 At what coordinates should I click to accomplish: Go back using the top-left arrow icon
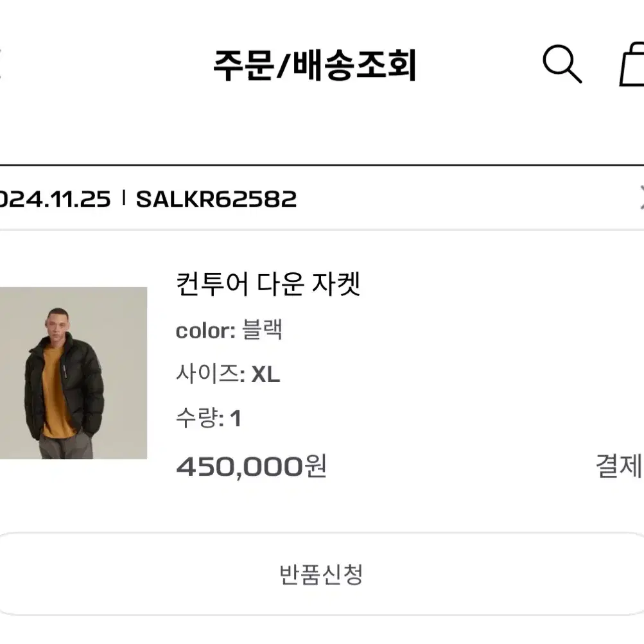1,64
